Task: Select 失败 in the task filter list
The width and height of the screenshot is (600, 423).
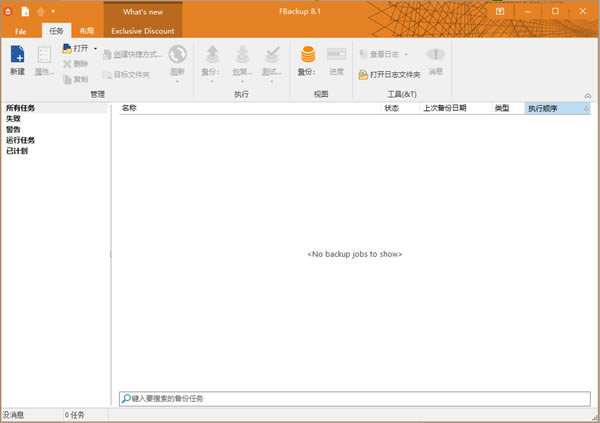Action: point(12,118)
